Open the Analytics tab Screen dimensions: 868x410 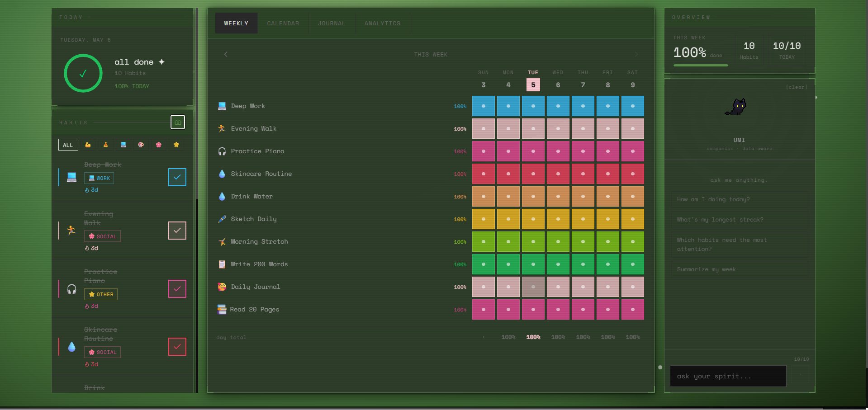383,23
